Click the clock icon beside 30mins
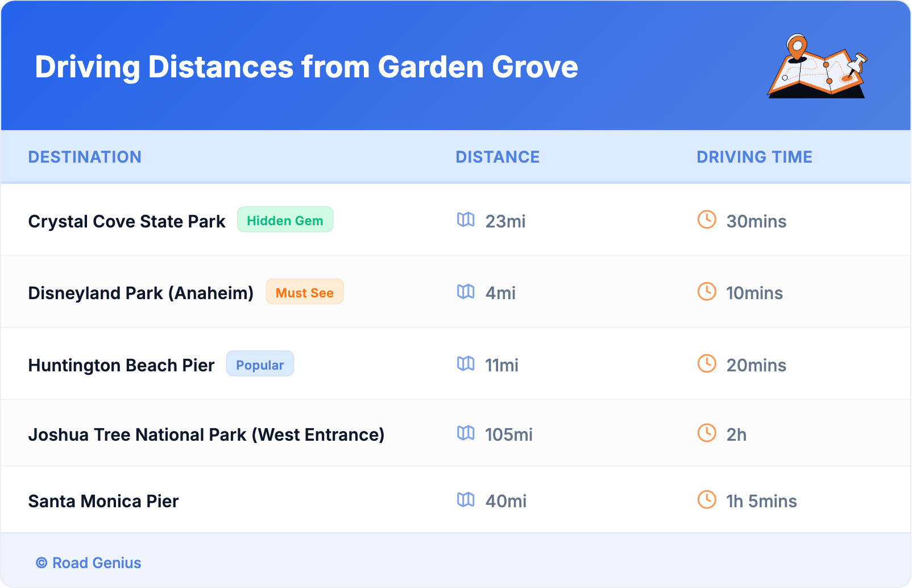This screenshot has width=912, height=588. 707,220
